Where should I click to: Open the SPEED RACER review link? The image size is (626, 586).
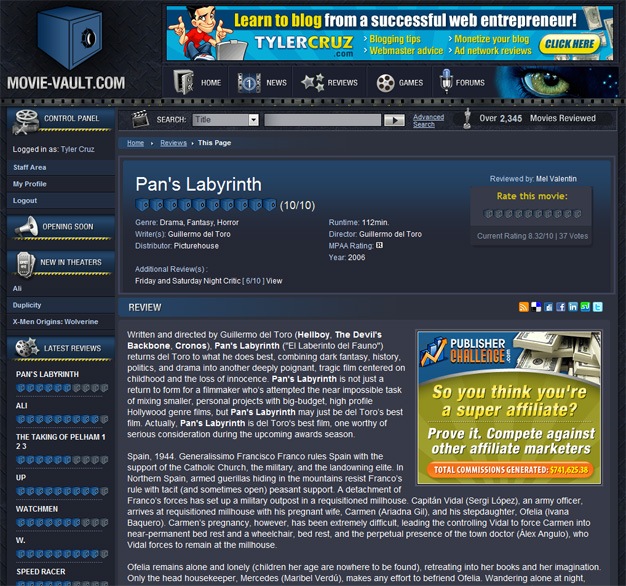[41, 572]
